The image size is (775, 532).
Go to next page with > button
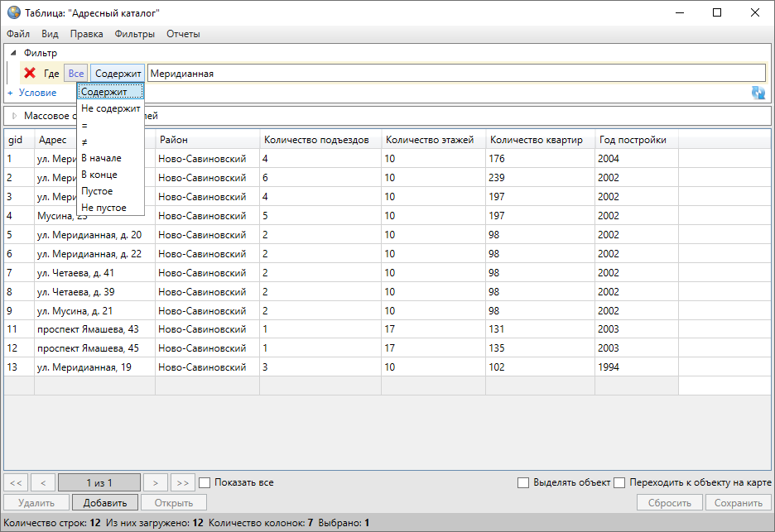(x=155, y=482)
